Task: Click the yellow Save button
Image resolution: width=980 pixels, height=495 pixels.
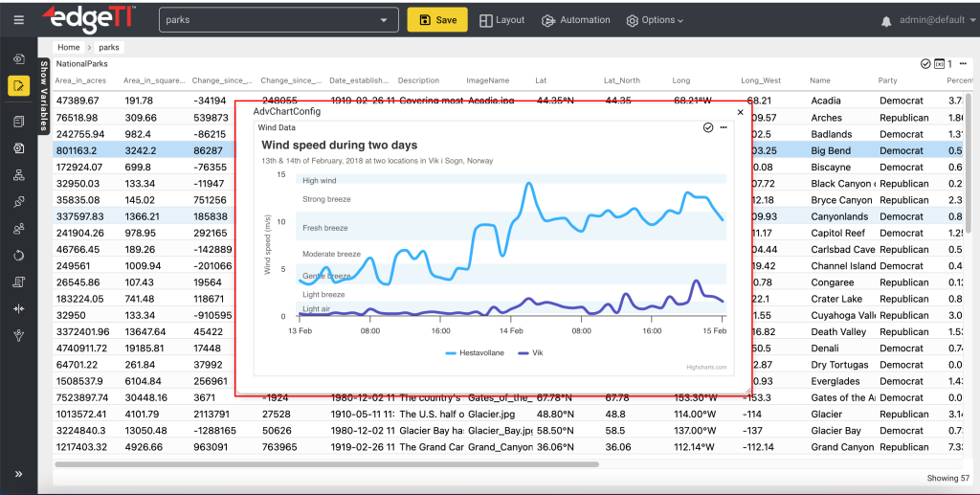Action: [x=436, y=20]
